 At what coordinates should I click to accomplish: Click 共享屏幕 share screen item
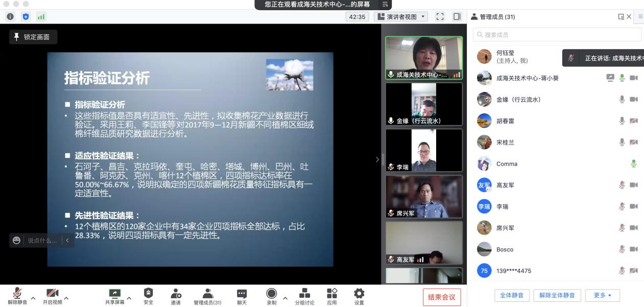click(x=114, y=295)
